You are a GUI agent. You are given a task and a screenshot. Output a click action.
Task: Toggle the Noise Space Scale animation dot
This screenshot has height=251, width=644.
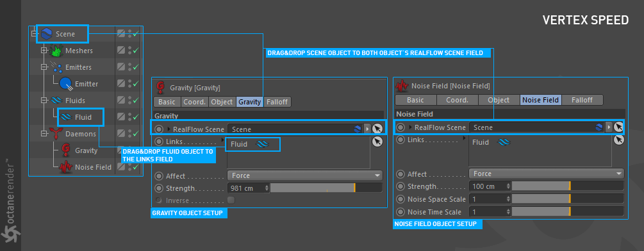[400, 199]
